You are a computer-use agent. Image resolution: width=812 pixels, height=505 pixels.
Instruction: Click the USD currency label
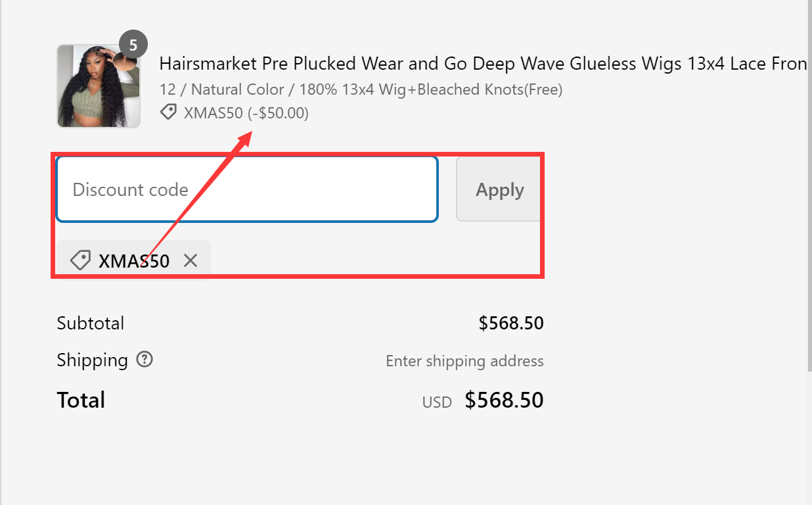point(436,402)
